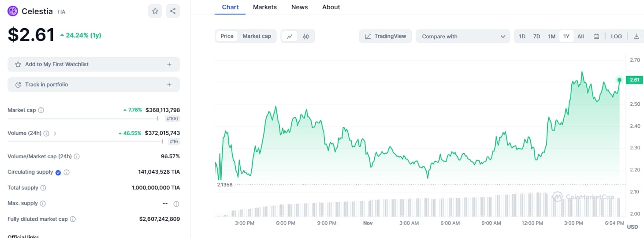The width and height of the screenshot is (644, 238).
Task: Click plus icon on Add to Watchlist
Action: (169, 64)
